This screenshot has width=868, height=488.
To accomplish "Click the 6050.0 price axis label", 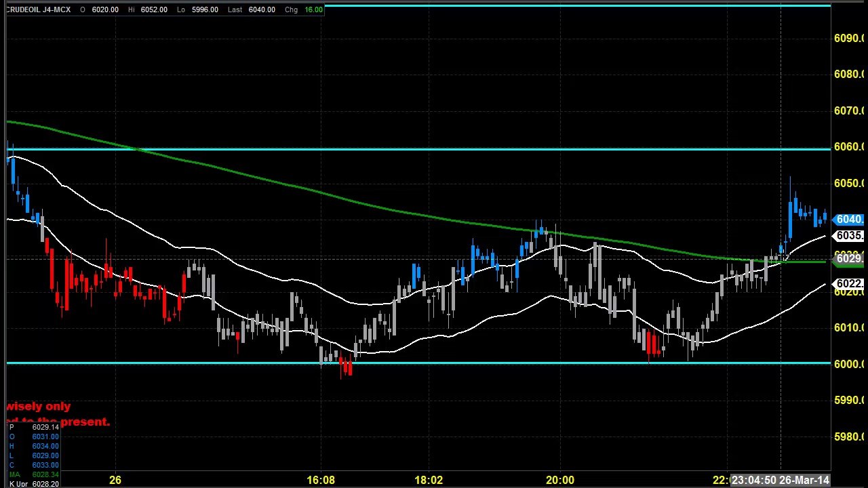I will tap(848, 183).
